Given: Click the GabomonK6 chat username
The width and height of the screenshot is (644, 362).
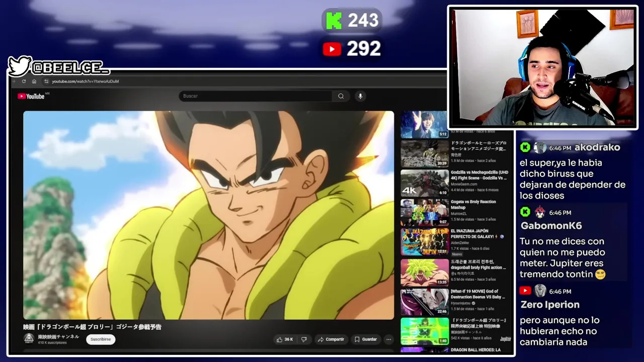Looking at the screenshot, I should (551, 226).
